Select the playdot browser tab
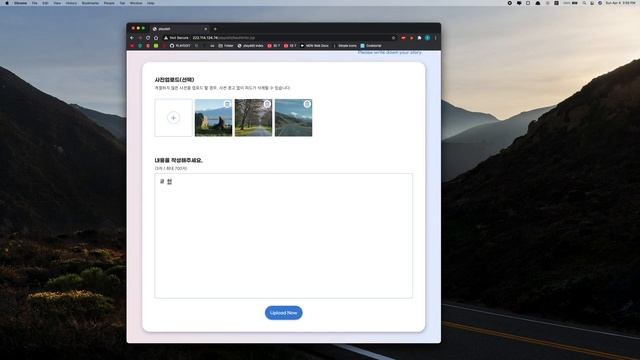 pos(180,29)
